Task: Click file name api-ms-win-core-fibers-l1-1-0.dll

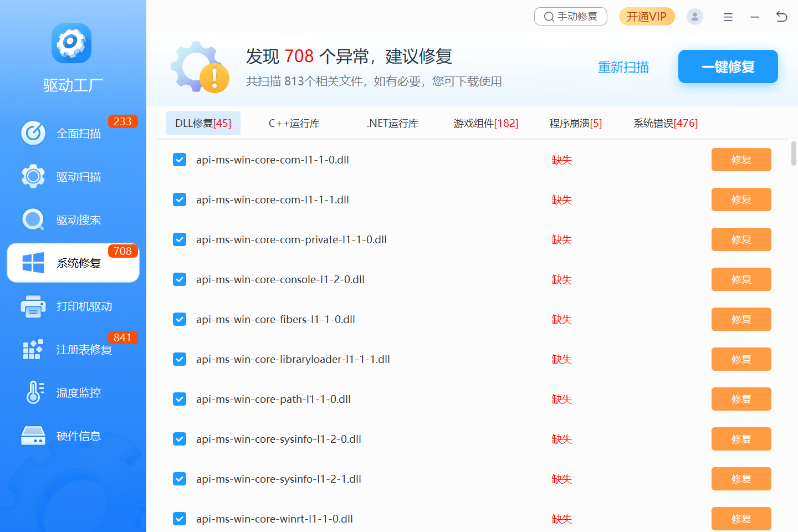Action: click(x=275, y=319)
